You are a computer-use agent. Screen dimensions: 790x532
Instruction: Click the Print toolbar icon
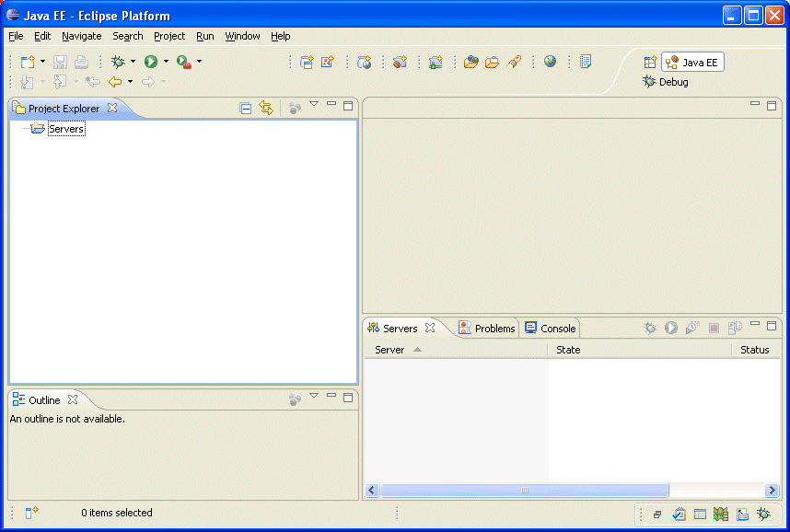point(82,62)
